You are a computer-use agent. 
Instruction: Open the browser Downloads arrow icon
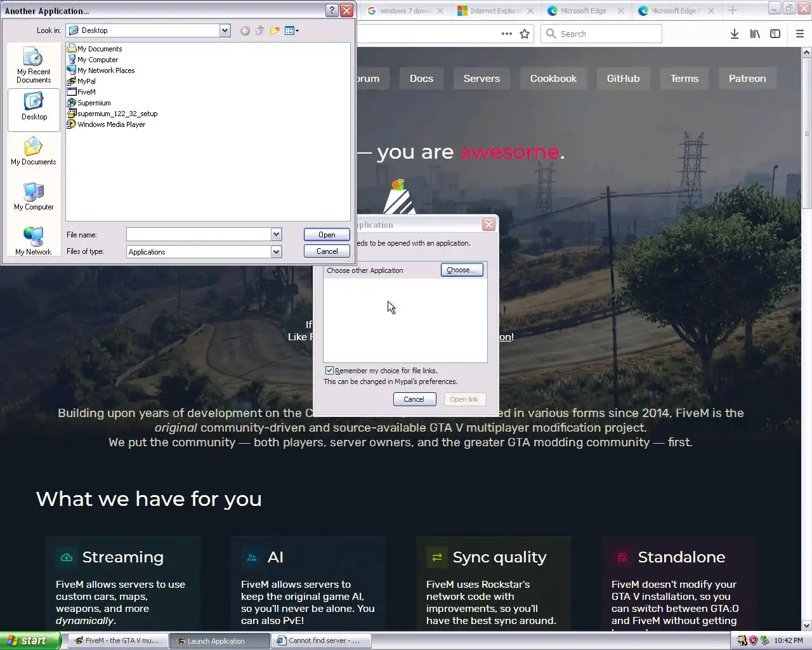(735, 34)
